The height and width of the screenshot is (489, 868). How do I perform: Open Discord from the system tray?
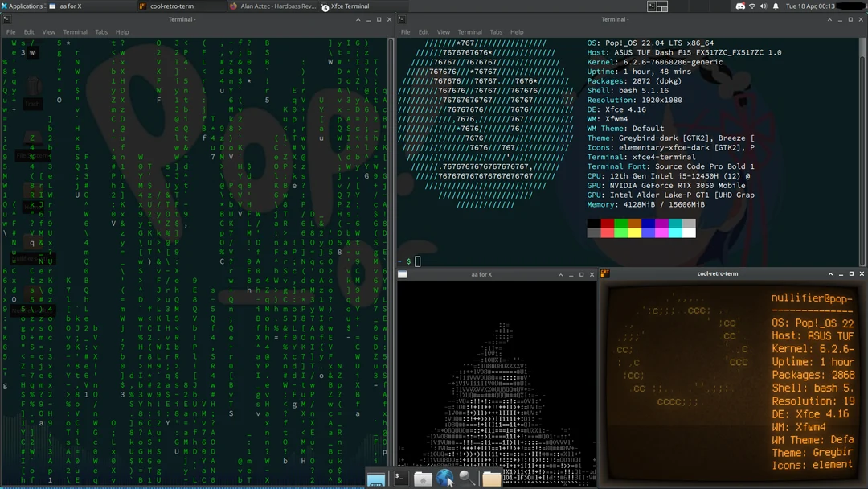[740, 6]
